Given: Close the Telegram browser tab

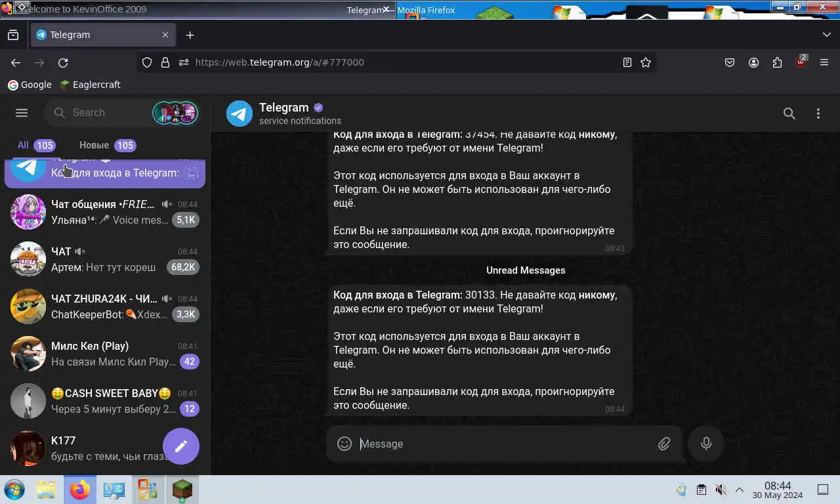Looking at the screenshot, I should (x=165, y=35).
